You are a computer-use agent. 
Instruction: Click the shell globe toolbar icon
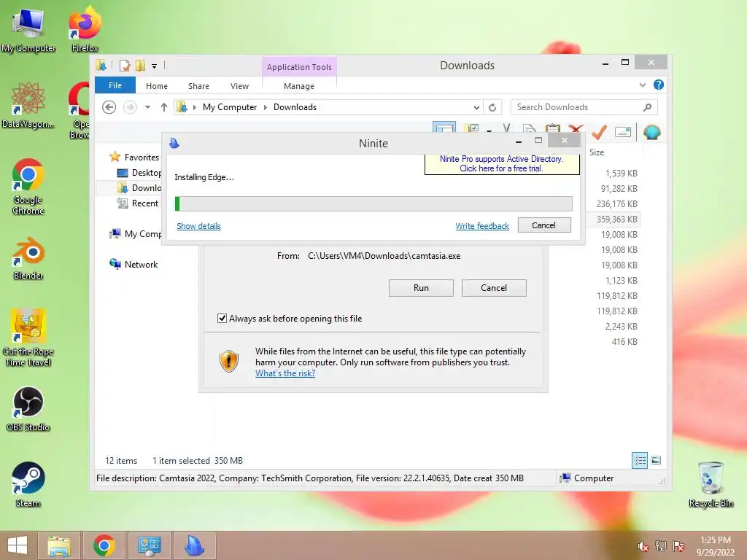click(x=651, y=131)
